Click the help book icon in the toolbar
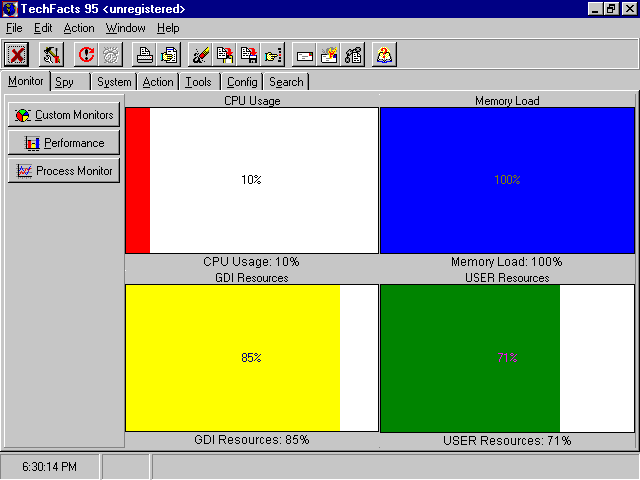 click(x=384, y=54)
